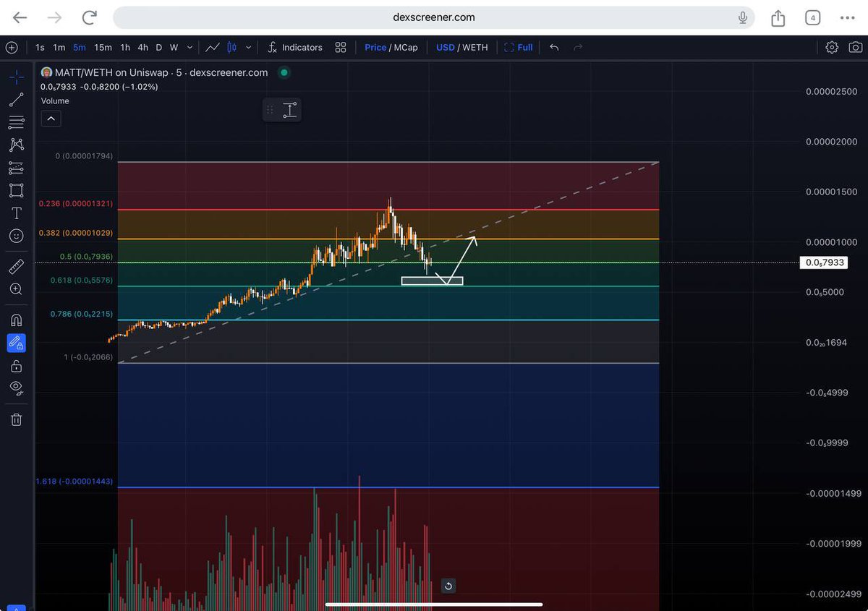The height and width of the screenshot is (611, 868).
Task: Select the 1s timeframe
Action: (40, 48)
